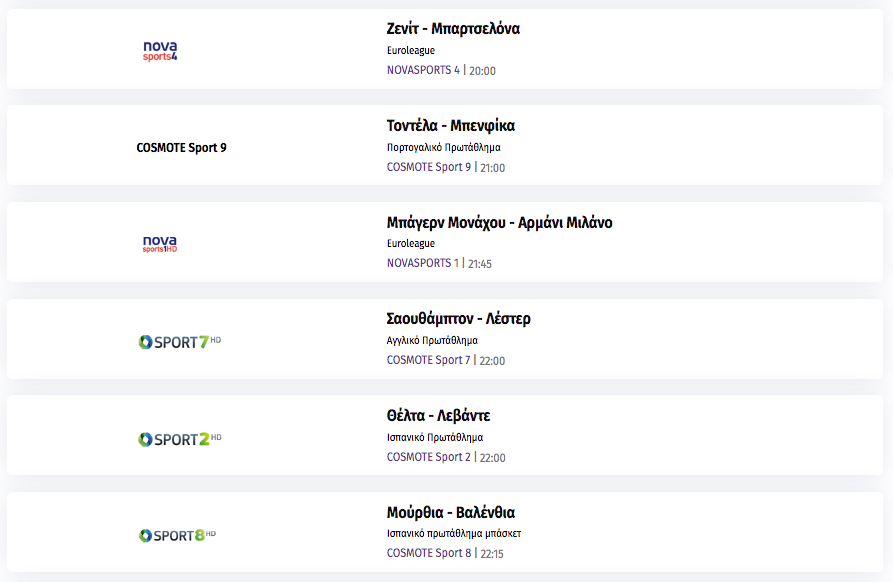The width and height of the screenshot is (893, 582).
Task: Click the Sport 8 HD channel logo
Action: click(x=177, y=535)
